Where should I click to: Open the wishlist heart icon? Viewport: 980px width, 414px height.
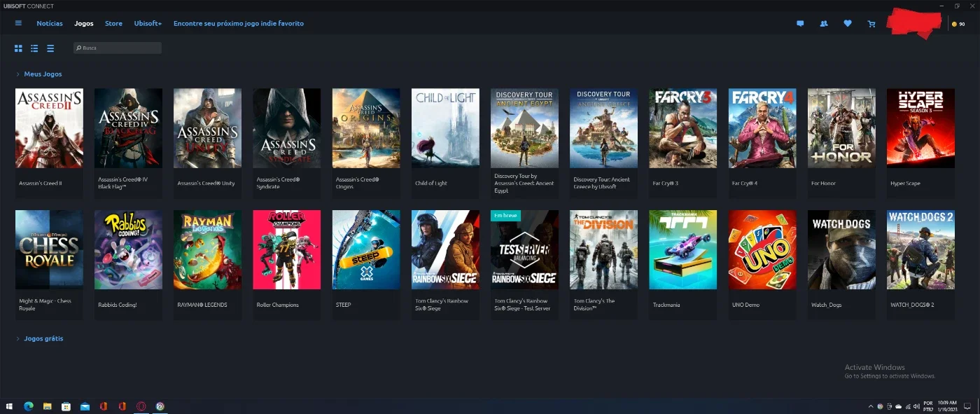(x=848, y=23)
